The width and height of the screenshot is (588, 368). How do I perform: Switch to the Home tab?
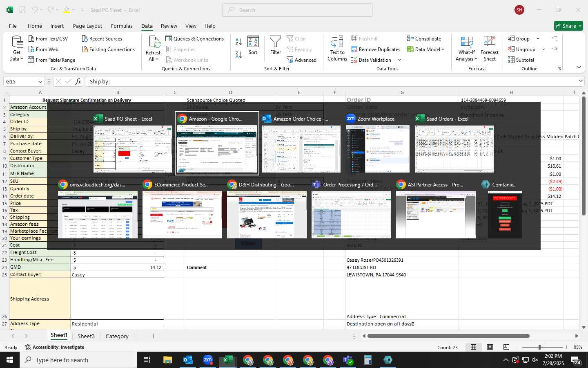[35, 26]
